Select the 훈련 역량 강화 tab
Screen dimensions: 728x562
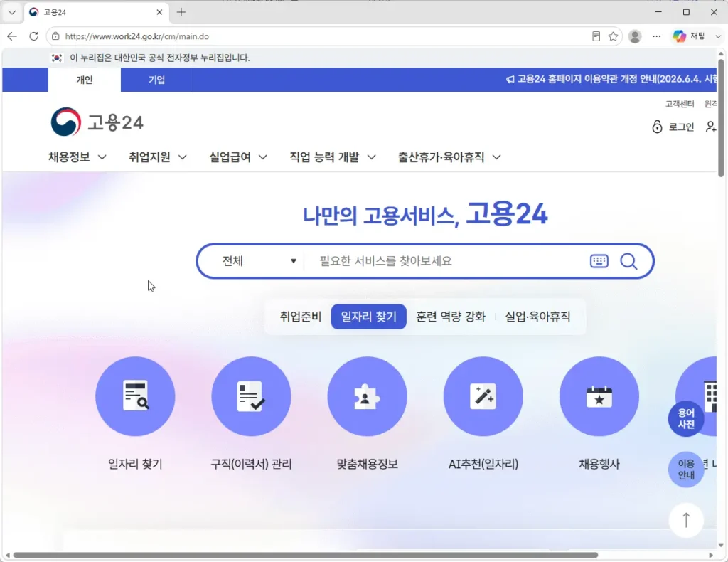click(450, 317)
